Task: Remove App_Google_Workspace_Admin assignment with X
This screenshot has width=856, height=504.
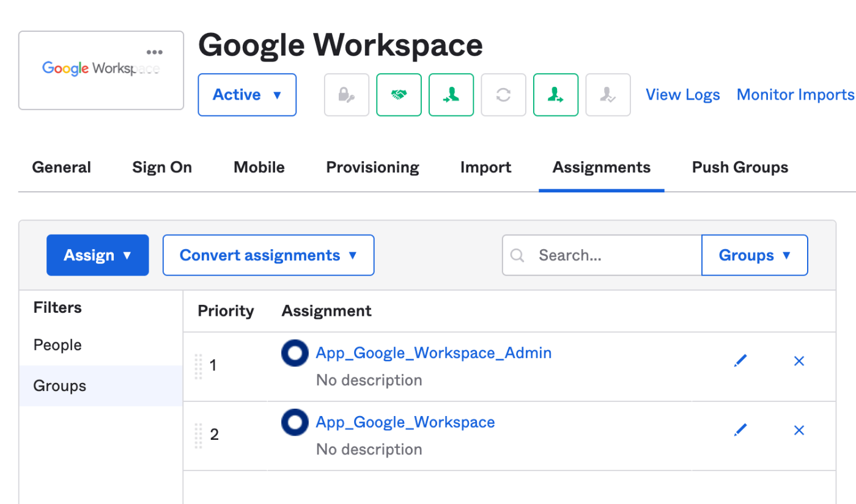Action: tap(799, 361)
